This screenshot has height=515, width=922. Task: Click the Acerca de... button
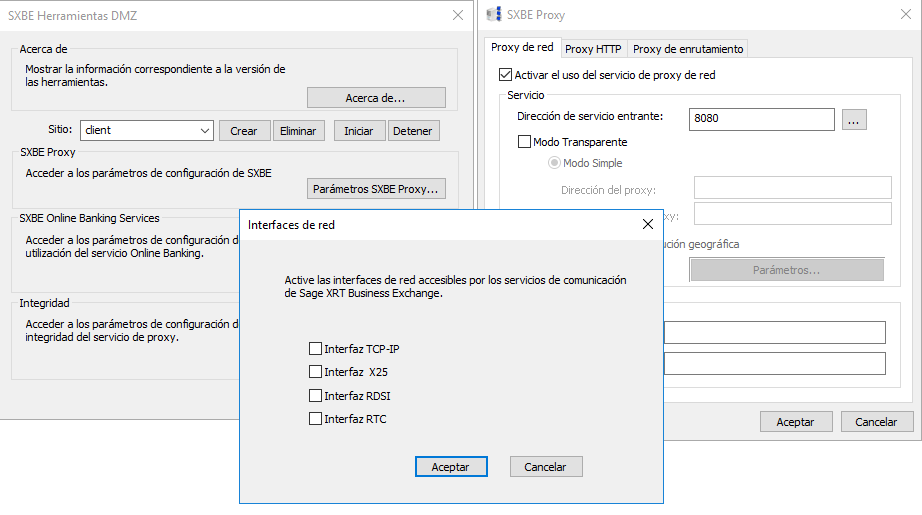point(376,98)
